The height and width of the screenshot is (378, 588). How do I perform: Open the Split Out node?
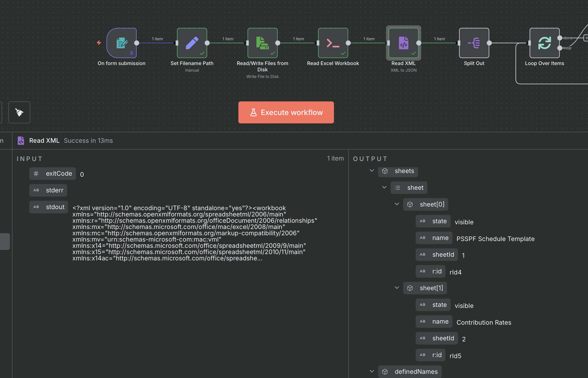tap(474, 43)
